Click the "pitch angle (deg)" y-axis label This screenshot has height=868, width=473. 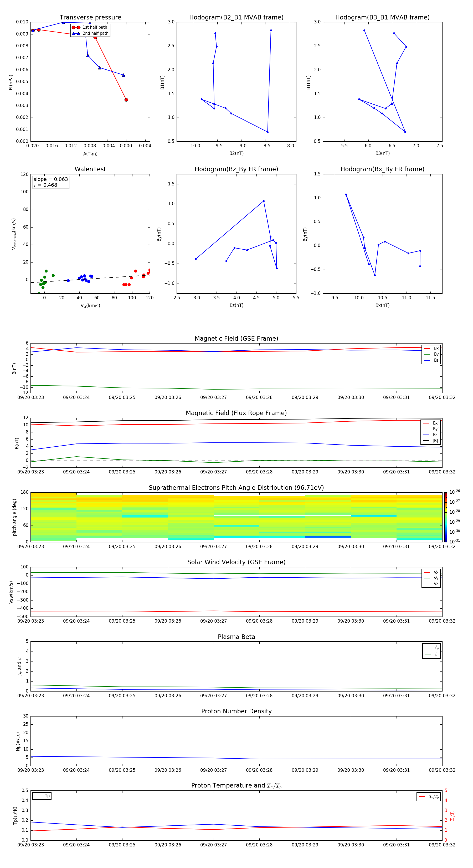click(14, 517)
